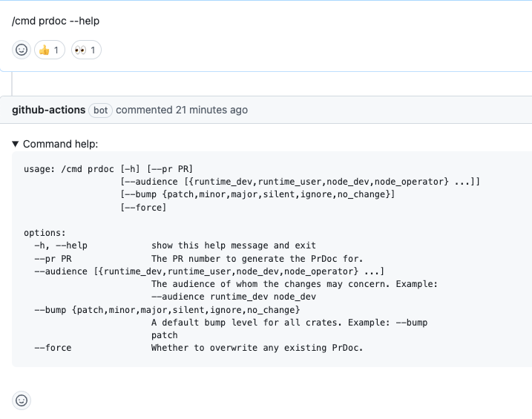Open the "21 minutes ago" timestamp link
The image size is (532, 419).
[x=211, y=110]
